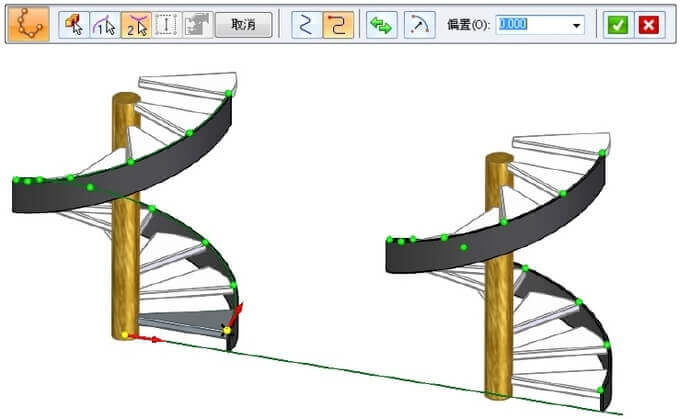Screen dimensions: 680x419
Task: Cancel with the red X button
Action: pos(648,25)
